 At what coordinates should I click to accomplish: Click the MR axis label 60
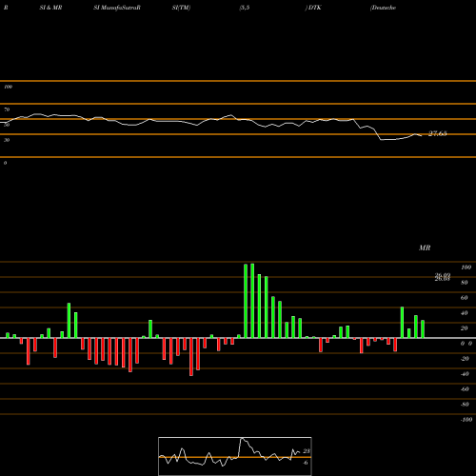click(x=465, y=298)
